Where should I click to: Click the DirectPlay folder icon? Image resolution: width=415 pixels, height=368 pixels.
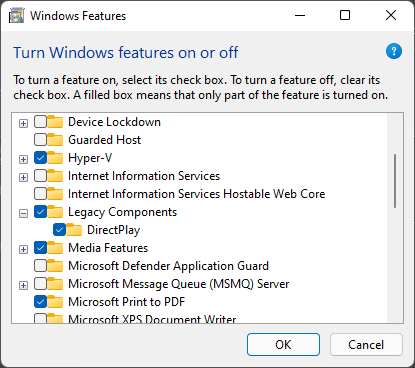click(74, 230)
